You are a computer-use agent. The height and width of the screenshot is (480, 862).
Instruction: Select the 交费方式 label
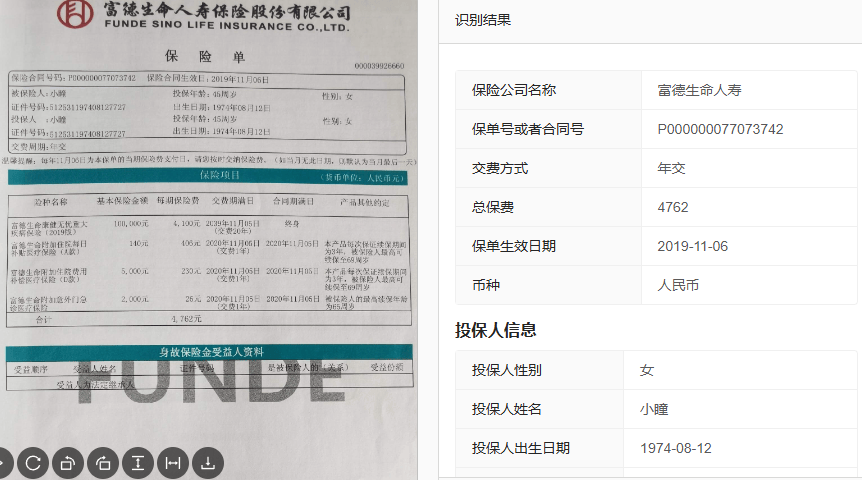pos(500,168)
